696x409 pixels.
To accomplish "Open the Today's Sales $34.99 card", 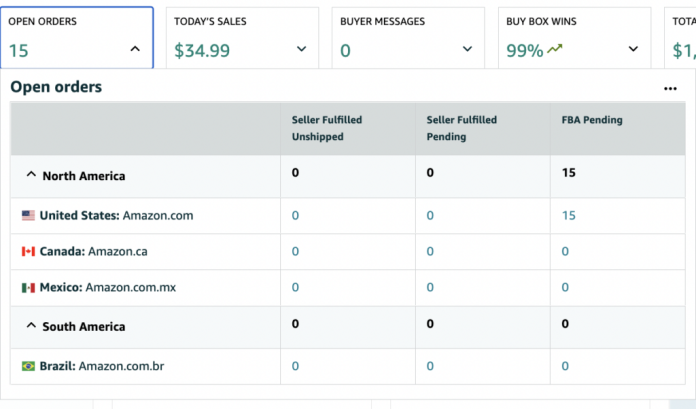I will tap(242, 38).
